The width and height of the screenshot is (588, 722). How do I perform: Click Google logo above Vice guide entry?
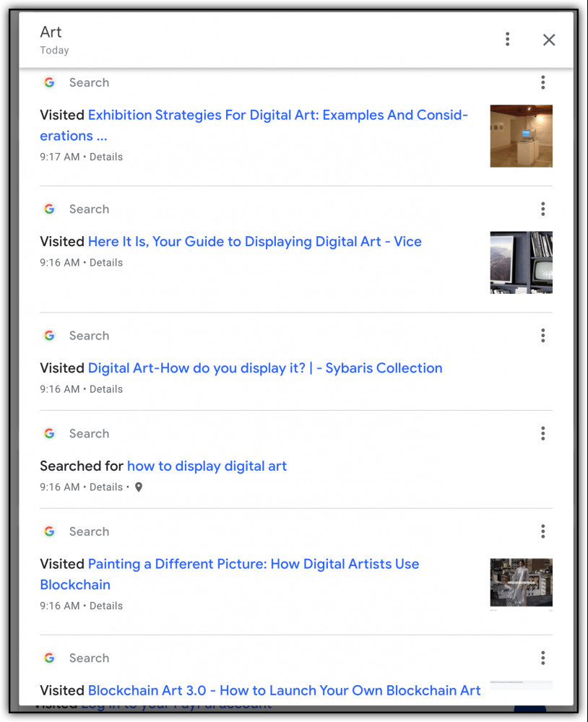click(49, 209)
